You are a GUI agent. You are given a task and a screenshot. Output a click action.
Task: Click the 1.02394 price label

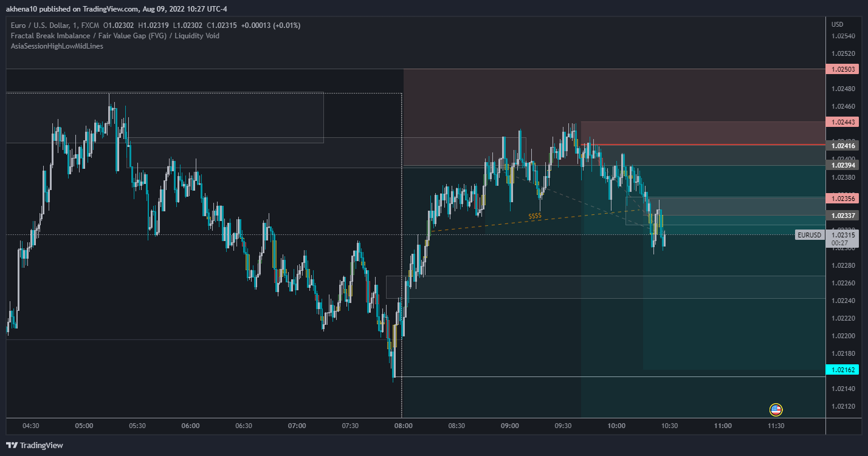click(842, 165)
